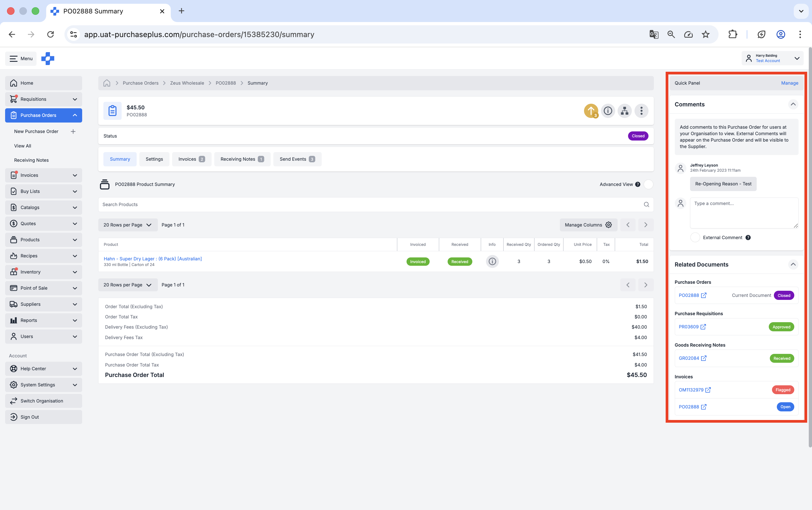Enable the External Comment toggle

tap(695, 238)
